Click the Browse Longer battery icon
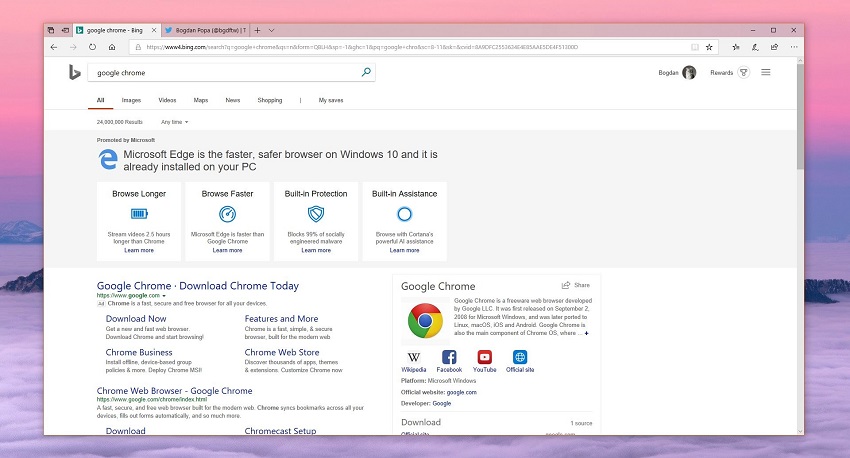The height and width of the screenshot is (458, 850). pos(139,214)
